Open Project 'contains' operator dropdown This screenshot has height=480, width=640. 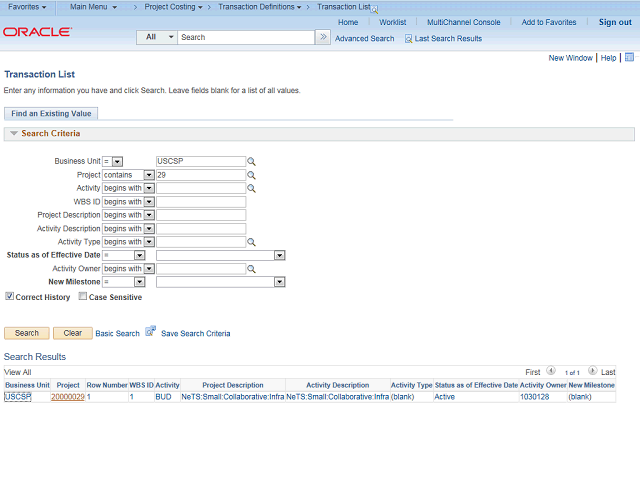[149, 175]
